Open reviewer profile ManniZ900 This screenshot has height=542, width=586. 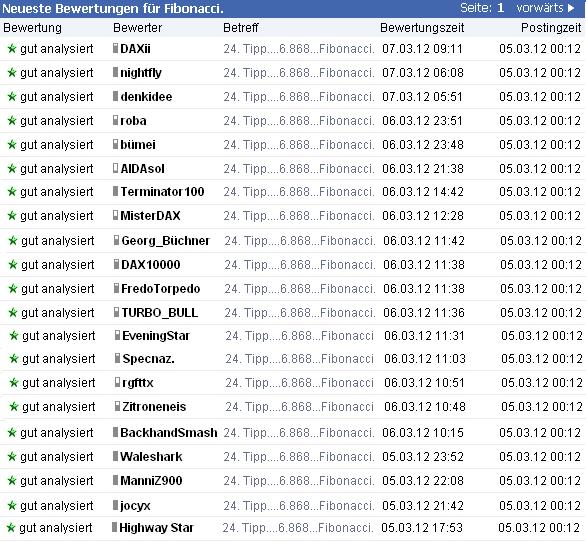(151, 480)
